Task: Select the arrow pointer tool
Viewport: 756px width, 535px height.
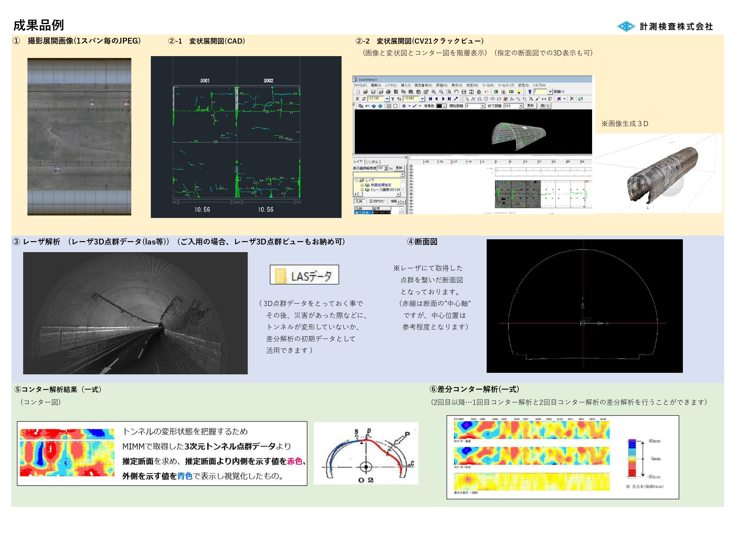Action: [x=467, y=99]
